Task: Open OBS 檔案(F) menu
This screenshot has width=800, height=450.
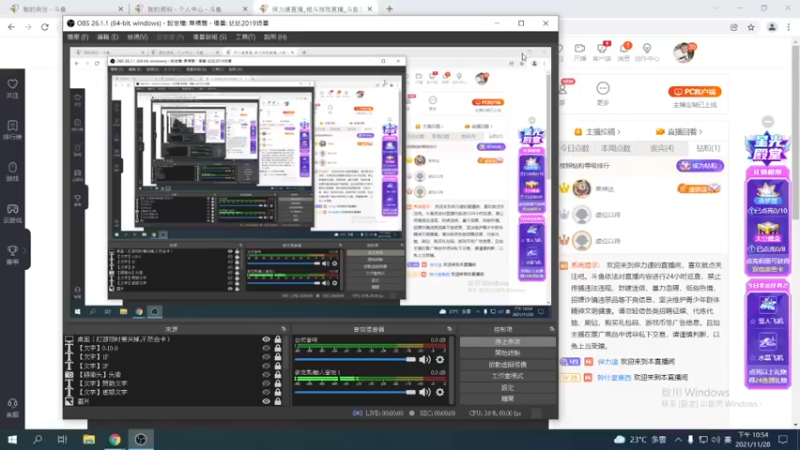Action: pyautogui.click(x=78, y=37)
